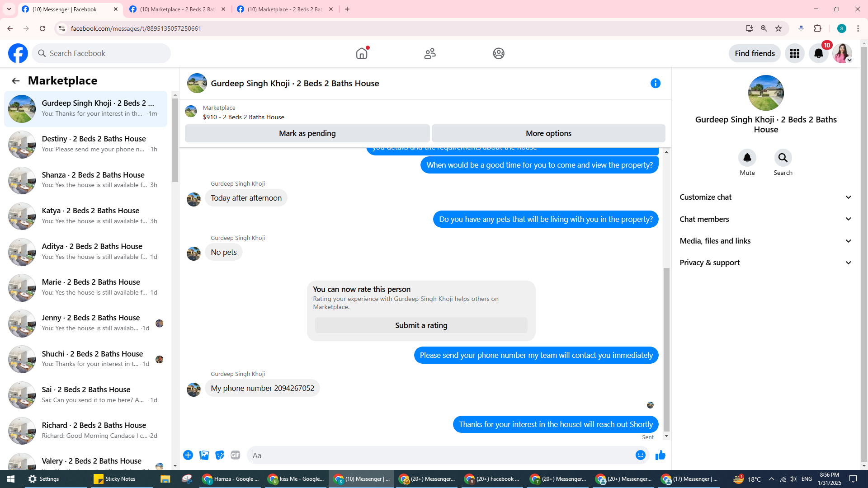The height and width of the screenshot is (488, 868).
Task: Open the Groups icon in top navigation
Action: (499, 53)
